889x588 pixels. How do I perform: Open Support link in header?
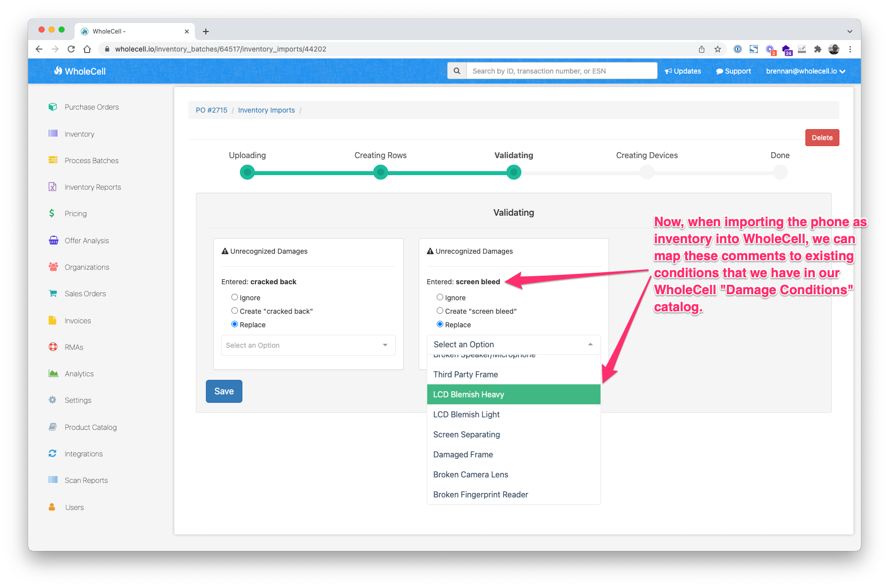[x=733, y=71]
